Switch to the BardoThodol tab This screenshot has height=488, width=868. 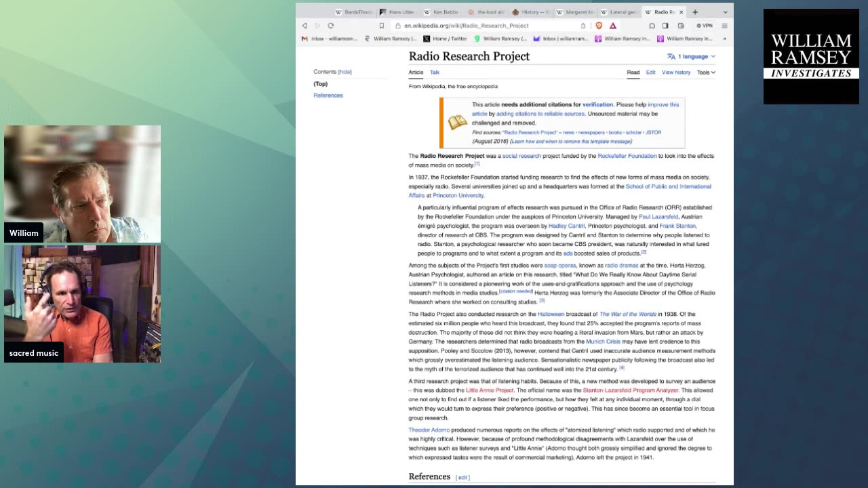click(354, 12)
